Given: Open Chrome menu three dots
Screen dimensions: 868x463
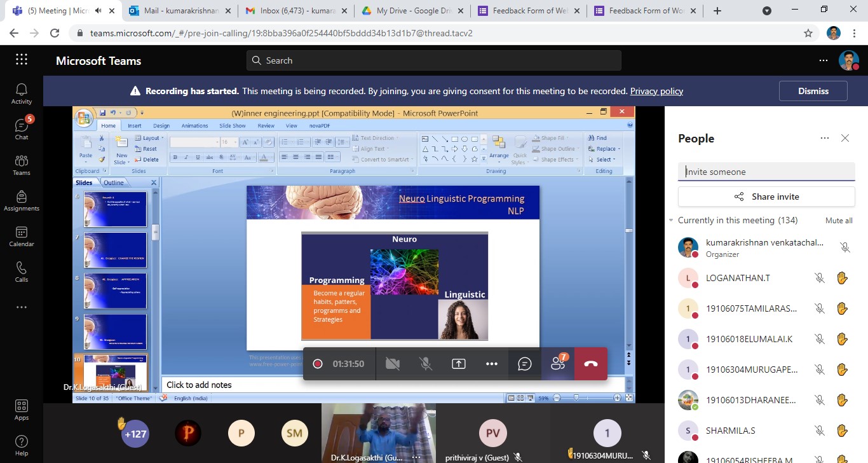Looking at the screenshot, I should 853,33.
